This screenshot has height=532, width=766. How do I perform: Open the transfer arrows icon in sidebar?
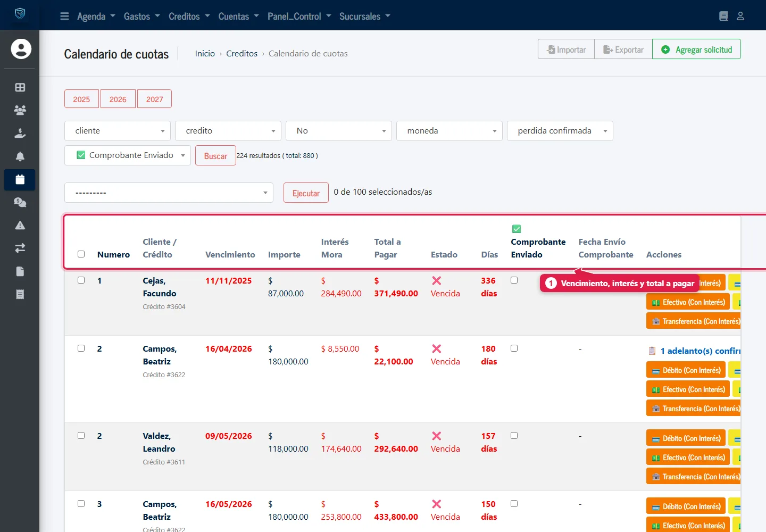20,248
